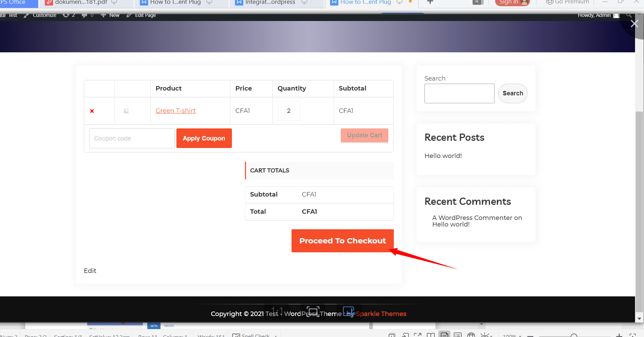This screenshot has height=337, width=644.
Task: Focus the Coupon code input field
Action: (x=132, y=138)
